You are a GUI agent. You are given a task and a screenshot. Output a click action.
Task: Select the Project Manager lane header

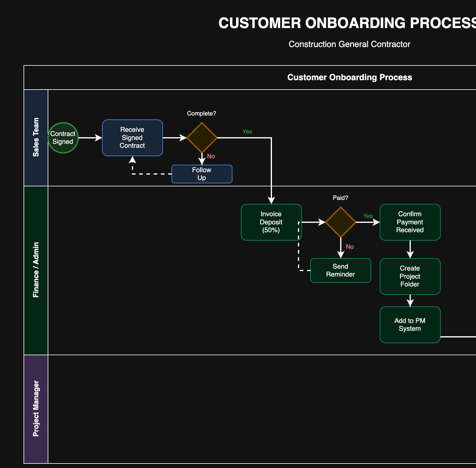point(36,409)
